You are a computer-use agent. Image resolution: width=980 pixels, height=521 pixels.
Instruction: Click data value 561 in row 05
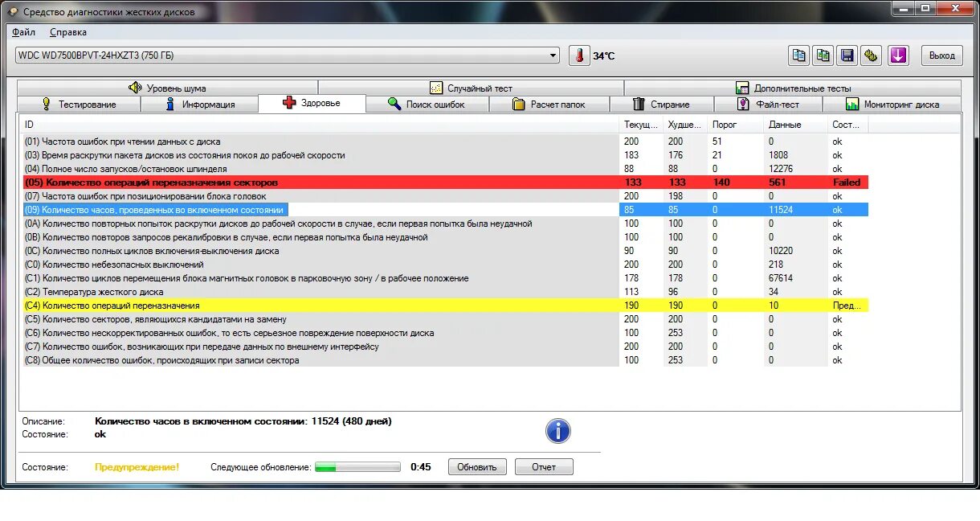click(777, 183)
